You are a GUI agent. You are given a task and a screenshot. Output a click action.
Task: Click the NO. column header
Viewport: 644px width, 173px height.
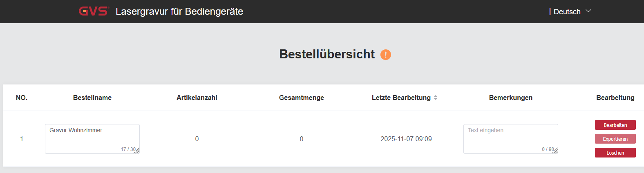coord(22,98)
